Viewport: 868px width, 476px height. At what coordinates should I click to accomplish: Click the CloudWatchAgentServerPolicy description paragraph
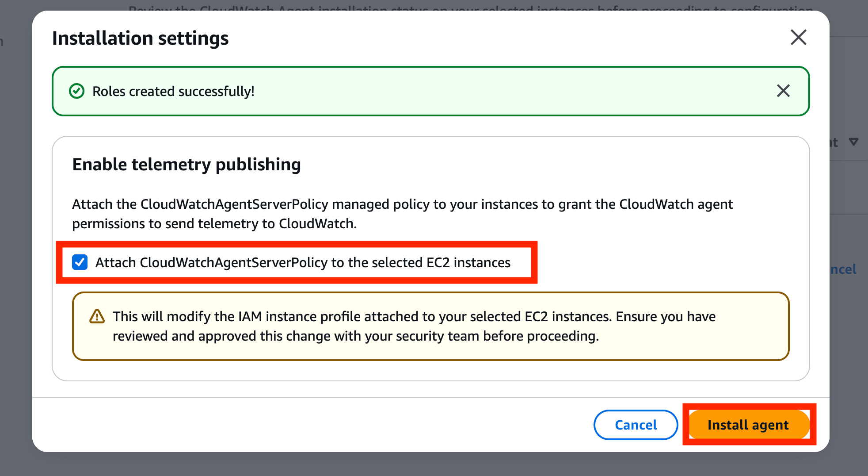(403, 214)
